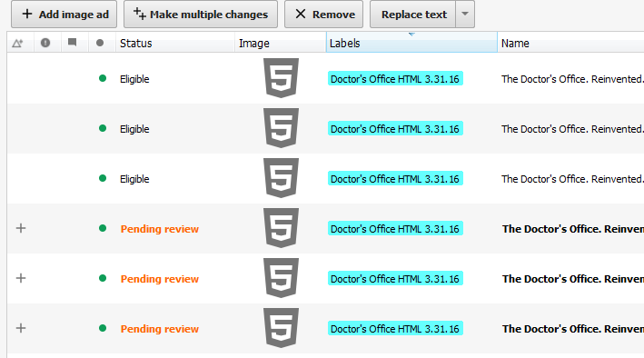
Task: Sort by the Labels column header
Action: pos(411,43)
